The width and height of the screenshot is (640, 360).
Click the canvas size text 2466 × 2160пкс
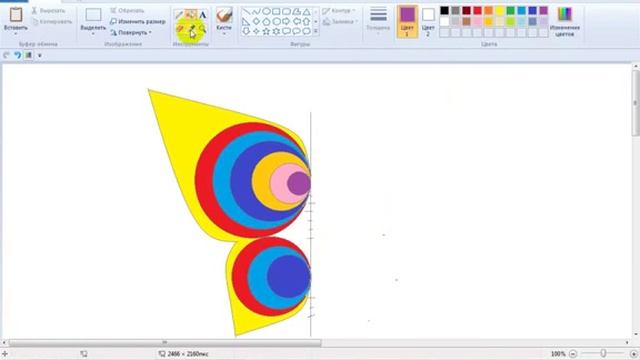pos(188,354)
